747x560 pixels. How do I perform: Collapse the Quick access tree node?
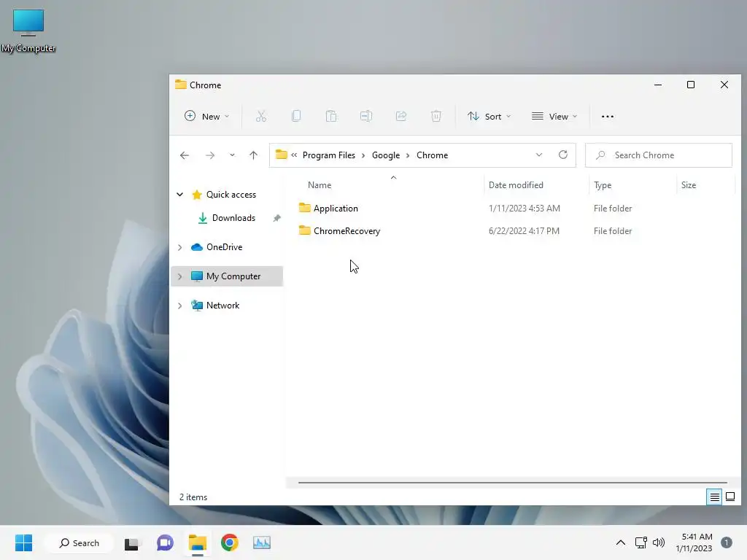click(180, 194)
